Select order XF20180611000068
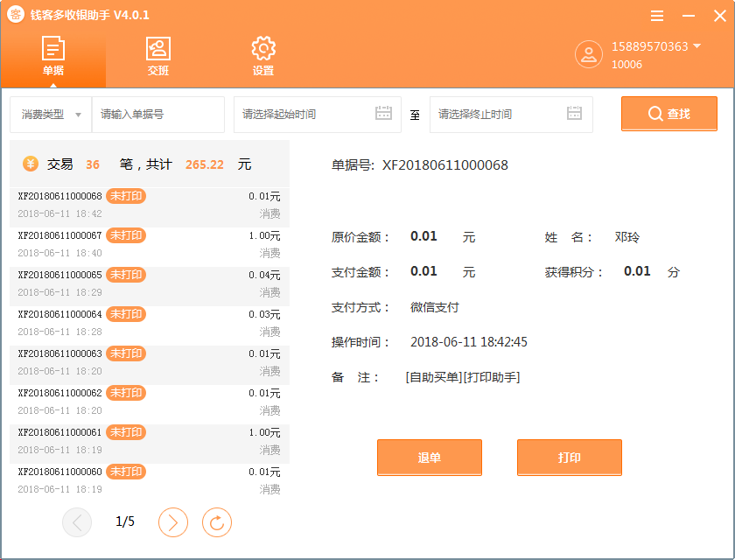Image resolution: width=735 pixels, height=560 pixels. click(x=150, y=207)
